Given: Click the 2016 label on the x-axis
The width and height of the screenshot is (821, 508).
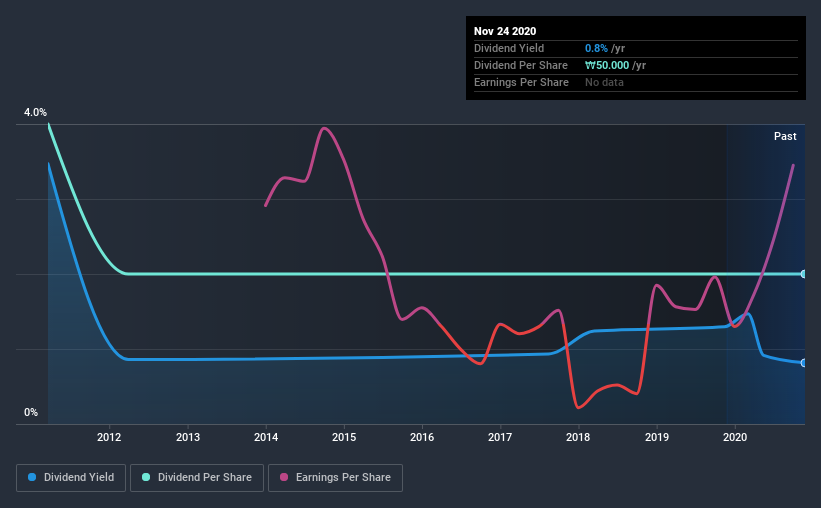Looking at the screenshot, I should coord(422,437).
